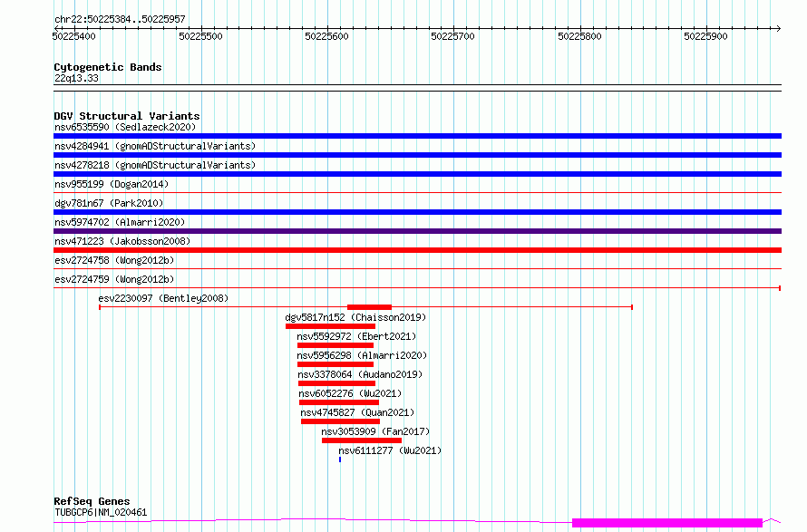The image size is (807, 532).
Task: Select the nsv3053909 (Fan2017) variant label
Action: coord(375,431)
